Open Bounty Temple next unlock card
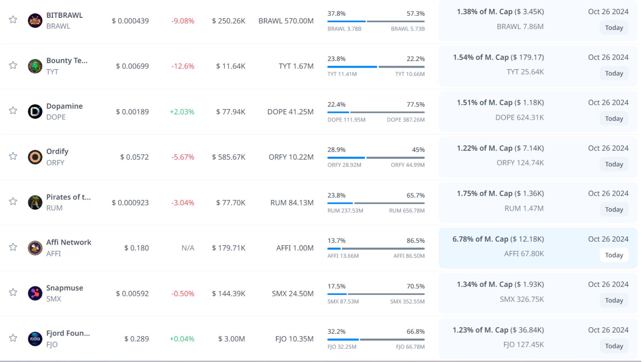This screenshot has height=362, width=644. [x=538, y=66]
